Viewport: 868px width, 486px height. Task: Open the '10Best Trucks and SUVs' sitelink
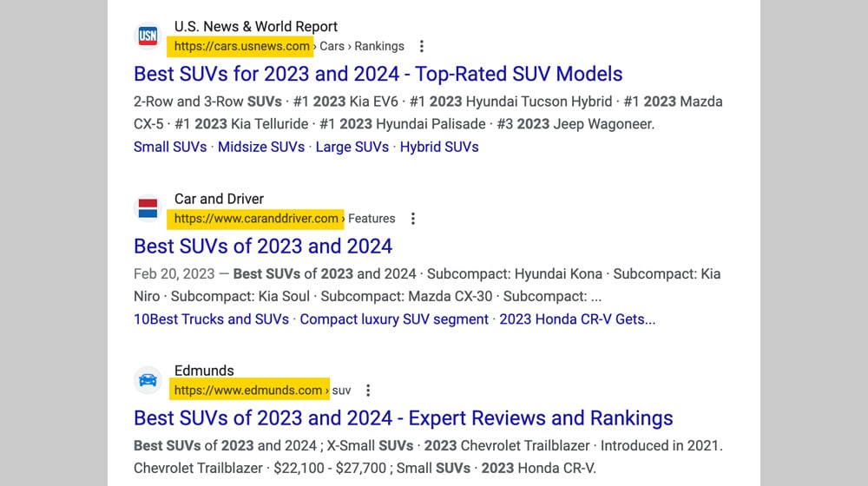coord(211,319)
